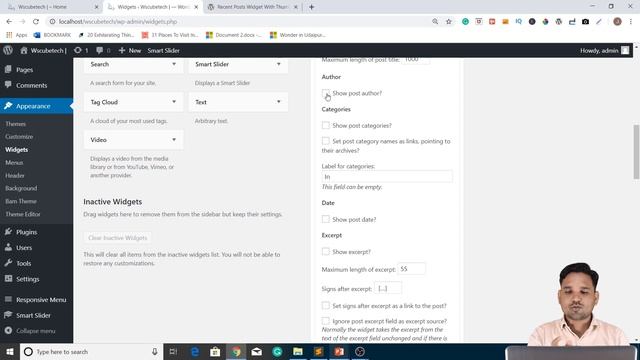Open Theme Editor submenu item
The image size is (640, 360).
[x=23, y=214]
